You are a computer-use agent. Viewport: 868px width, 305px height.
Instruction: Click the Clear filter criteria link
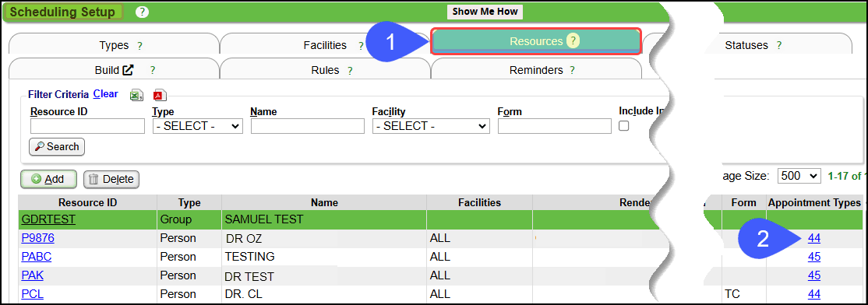(x=105, y=94)
